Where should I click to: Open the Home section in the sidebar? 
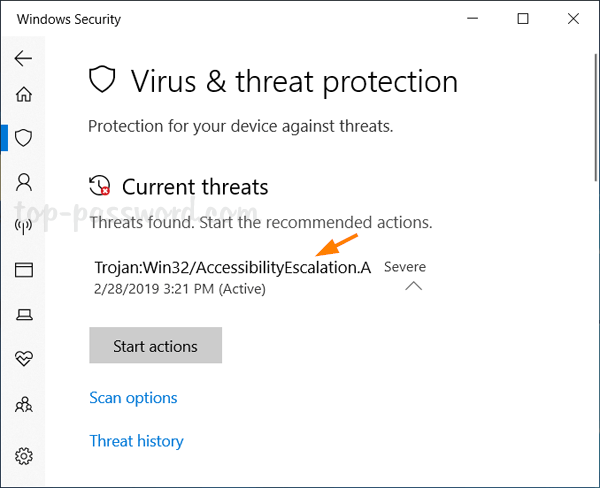(x=24, y=95)
